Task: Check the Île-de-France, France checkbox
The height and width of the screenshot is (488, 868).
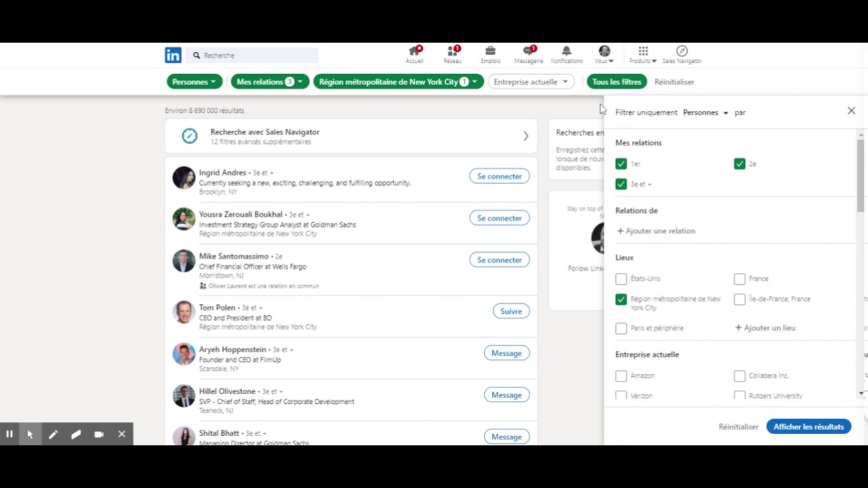Action: point(740,299)
